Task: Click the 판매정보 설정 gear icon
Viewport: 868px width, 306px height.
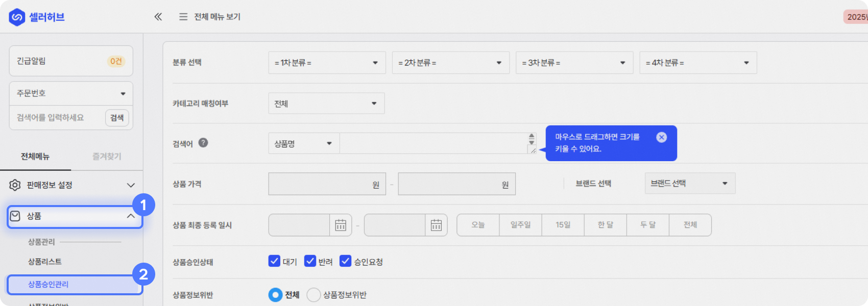Action: click(x=15, y=185)
